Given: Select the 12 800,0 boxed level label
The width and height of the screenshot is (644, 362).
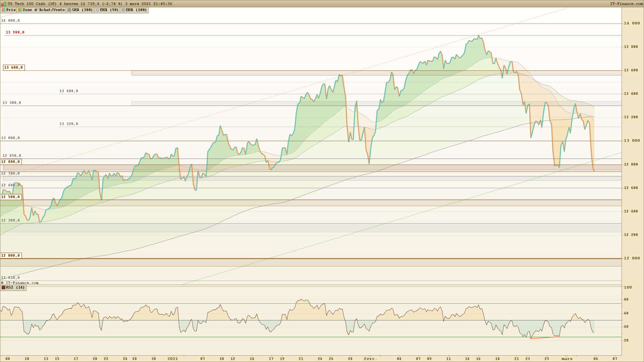Looking at the screenshot, I should tap(11, 162).
